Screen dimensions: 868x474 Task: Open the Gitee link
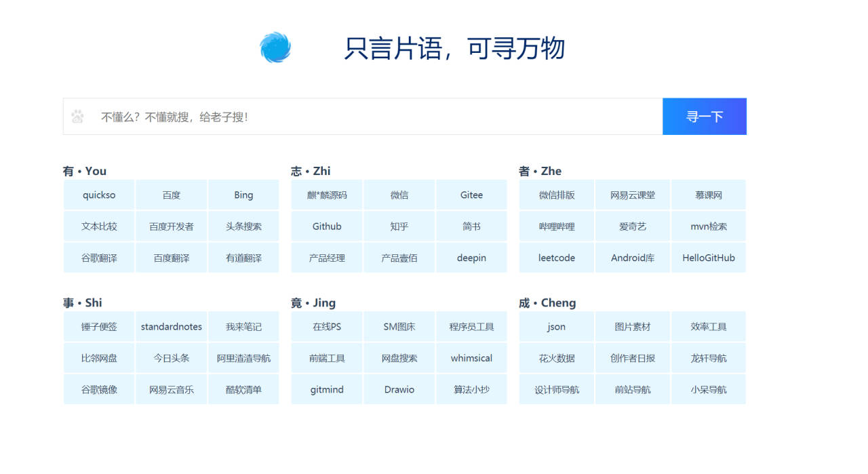tap(471, 195)
